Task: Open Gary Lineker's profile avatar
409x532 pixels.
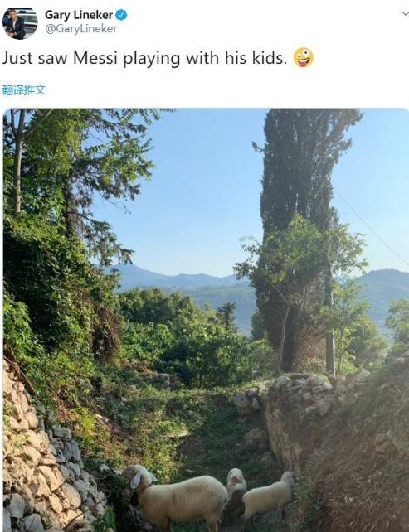Action: click(x=20, y=23)
